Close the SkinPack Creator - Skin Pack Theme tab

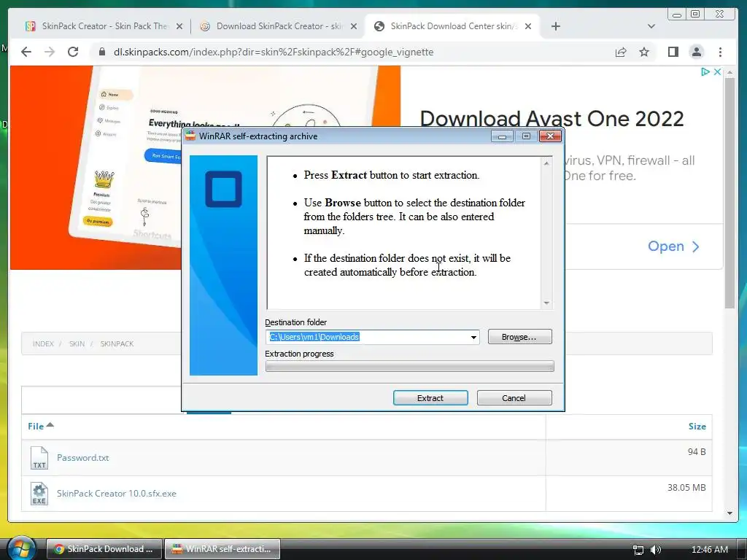tap(179, 26)
